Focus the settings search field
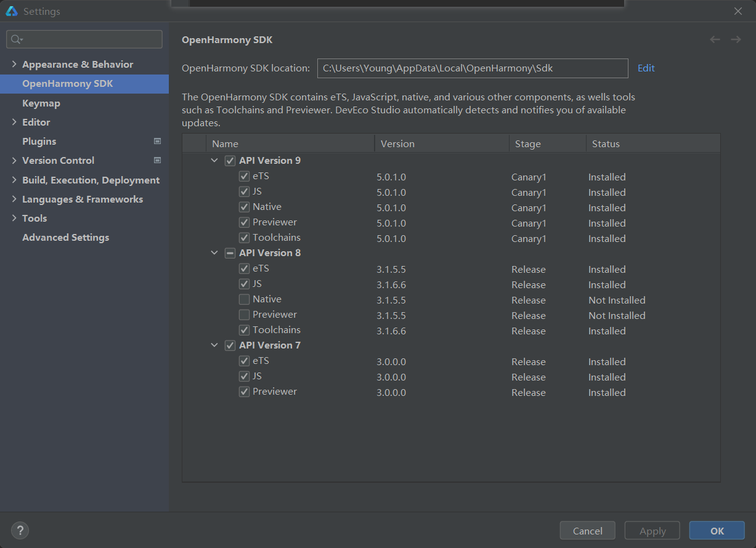The image size is (756, 548). 84,39
